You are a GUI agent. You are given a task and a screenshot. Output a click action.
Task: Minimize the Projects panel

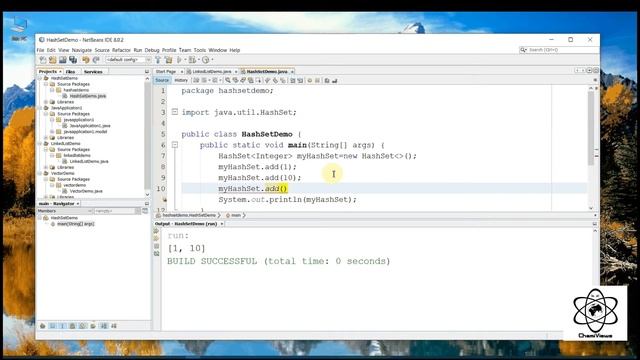147,71
